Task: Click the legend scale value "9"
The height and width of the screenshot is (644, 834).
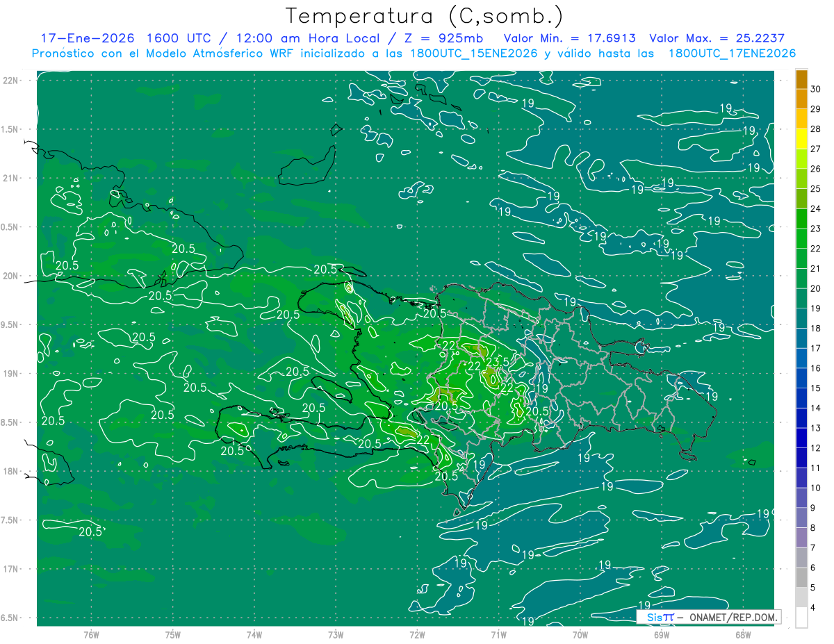Action: pos(814,508)
